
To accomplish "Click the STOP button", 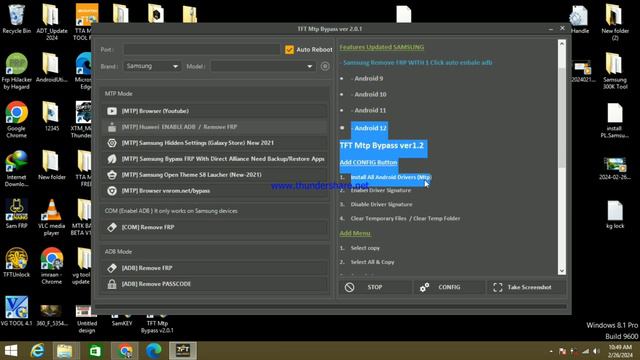I will 375,287.
